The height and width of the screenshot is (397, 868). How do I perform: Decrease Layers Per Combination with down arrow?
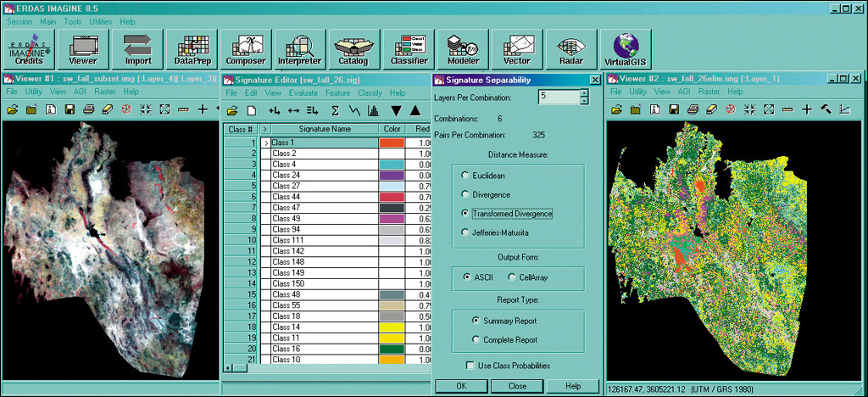tap(584, 101)
